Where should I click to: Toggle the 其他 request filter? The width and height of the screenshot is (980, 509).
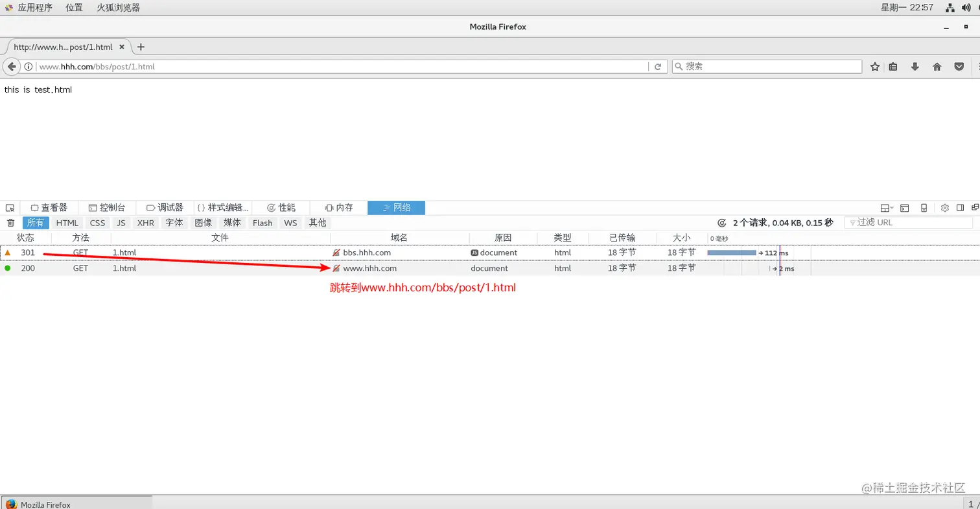[x=318, y=223]
